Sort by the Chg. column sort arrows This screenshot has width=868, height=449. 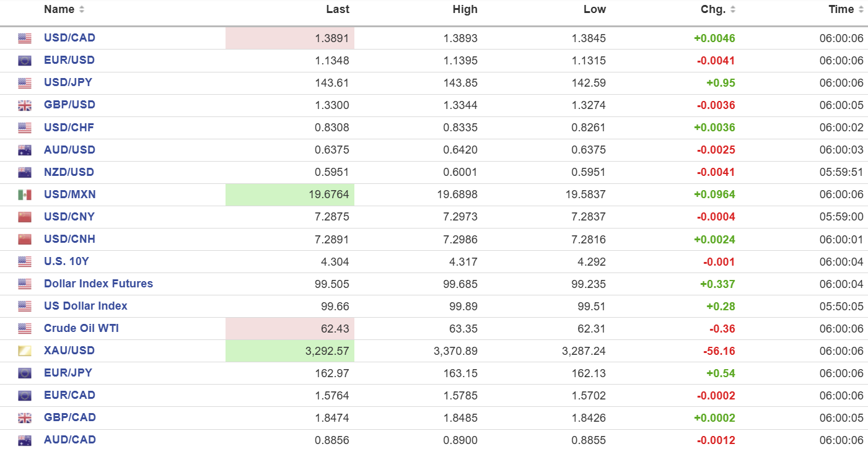click(734, 10)
